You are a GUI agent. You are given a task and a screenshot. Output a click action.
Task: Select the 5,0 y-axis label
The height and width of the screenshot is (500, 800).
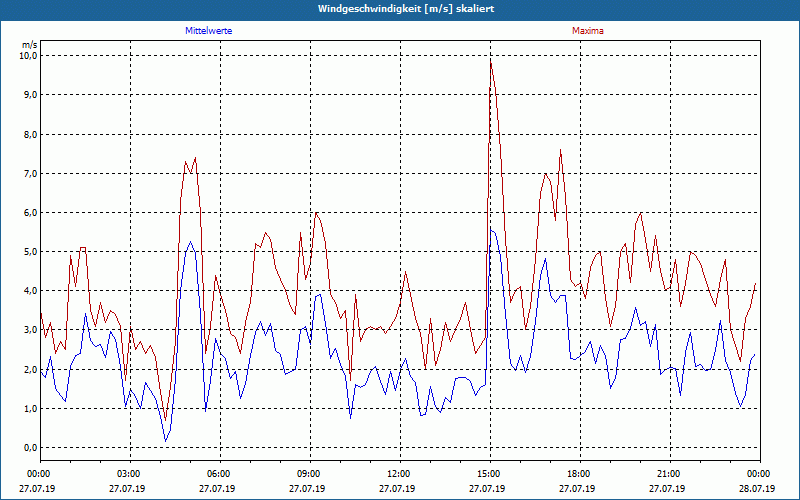pos(29,252)
